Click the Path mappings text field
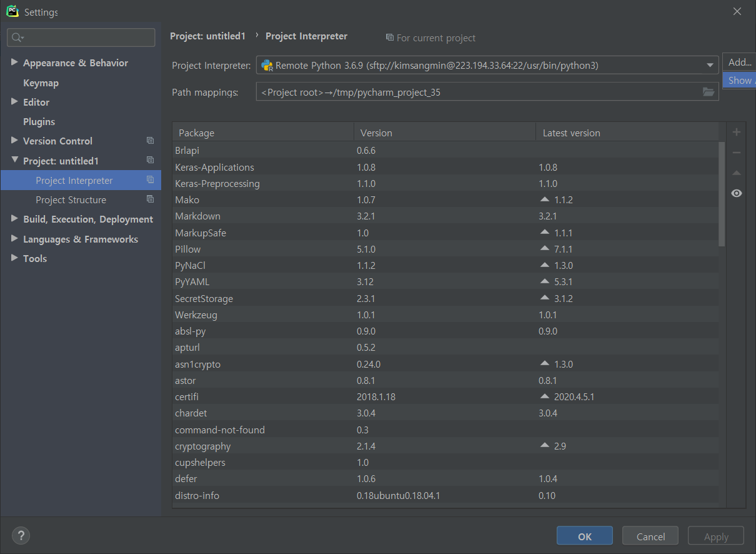756x554 pixels. tap(487, 92)
